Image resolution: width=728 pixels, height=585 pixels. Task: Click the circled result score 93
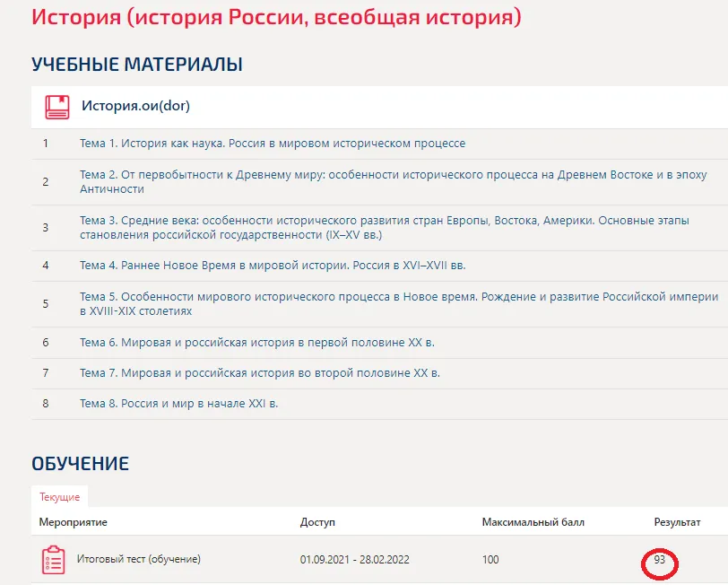tap(660, 561)
